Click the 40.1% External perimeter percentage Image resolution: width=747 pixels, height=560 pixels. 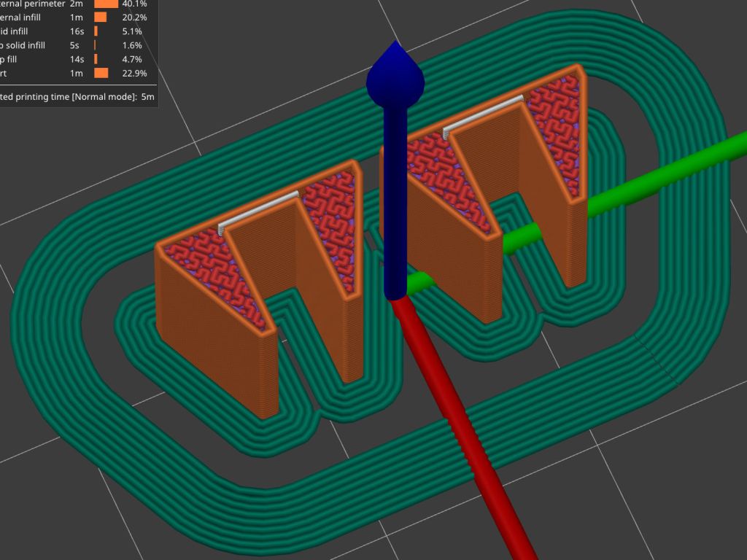coord(135,4)
